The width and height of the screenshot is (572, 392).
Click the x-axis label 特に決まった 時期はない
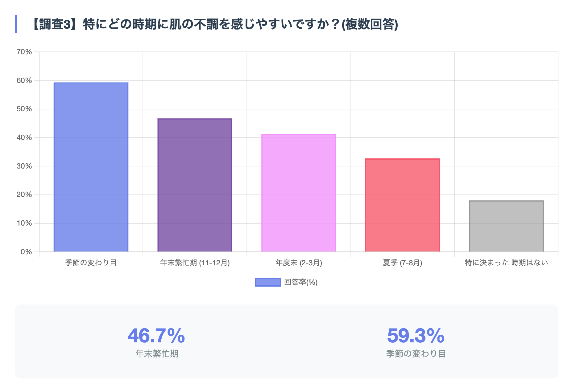506,263
